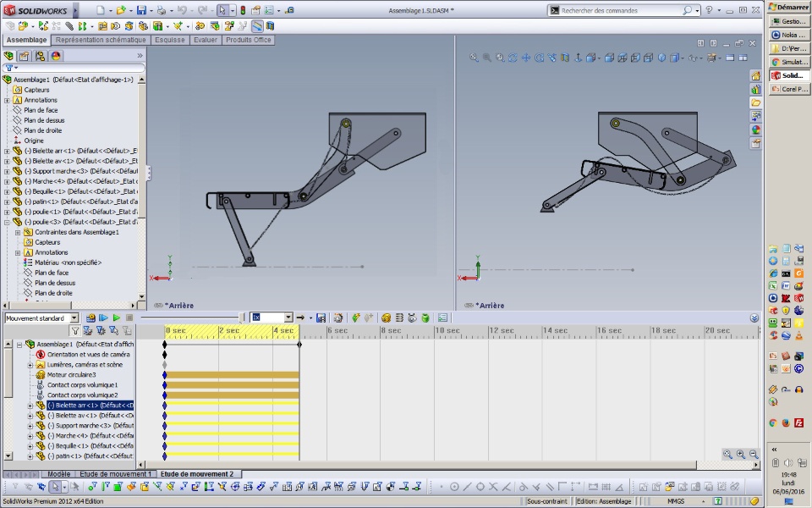Expand the feature manager panel chevron
This screenshot has height=508, width=812.
pos(140,56)
